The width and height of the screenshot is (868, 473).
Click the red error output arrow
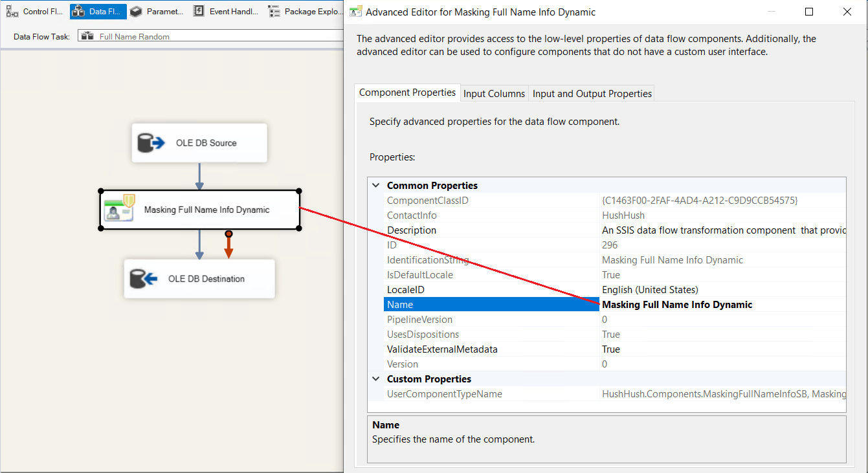(228, 247)
